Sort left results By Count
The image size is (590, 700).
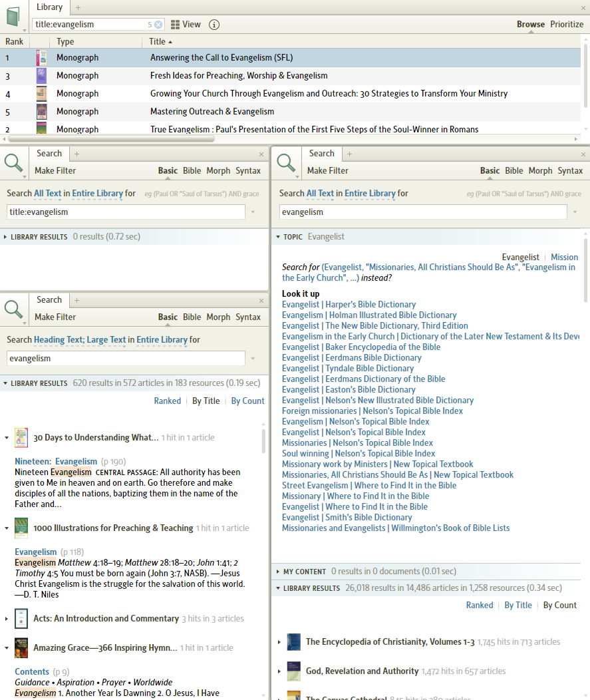[247, 401]
